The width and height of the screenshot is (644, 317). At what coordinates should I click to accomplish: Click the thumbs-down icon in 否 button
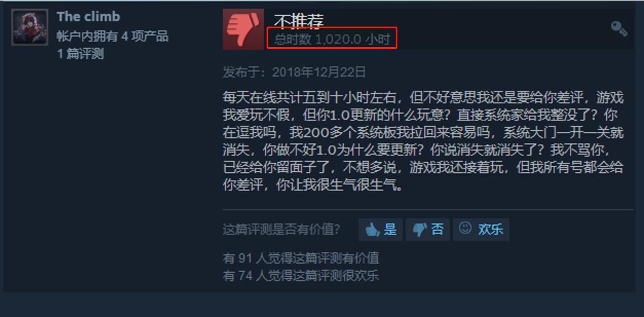pos(420,230)
